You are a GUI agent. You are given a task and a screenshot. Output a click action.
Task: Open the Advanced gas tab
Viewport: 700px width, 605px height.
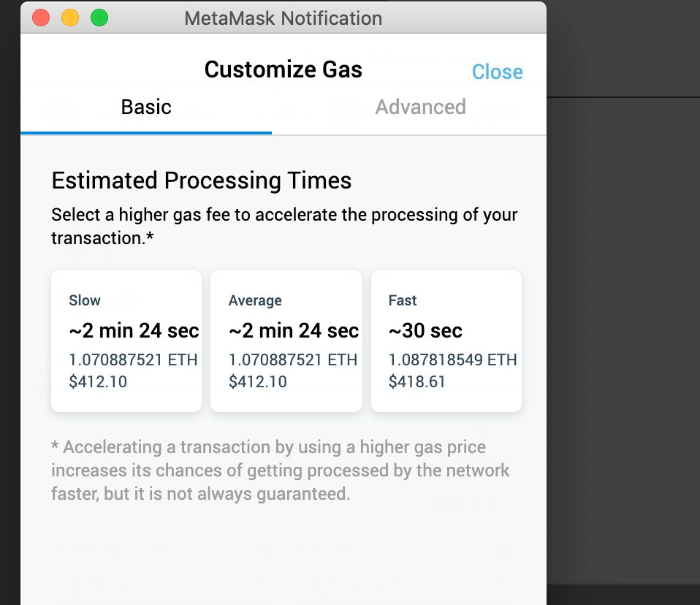[x=420, y=107]
